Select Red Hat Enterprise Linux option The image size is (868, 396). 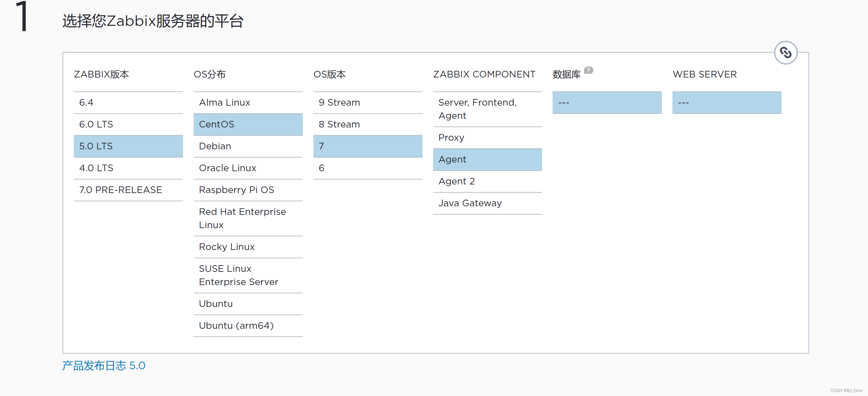pyautogui.click(x=248, y=219)
